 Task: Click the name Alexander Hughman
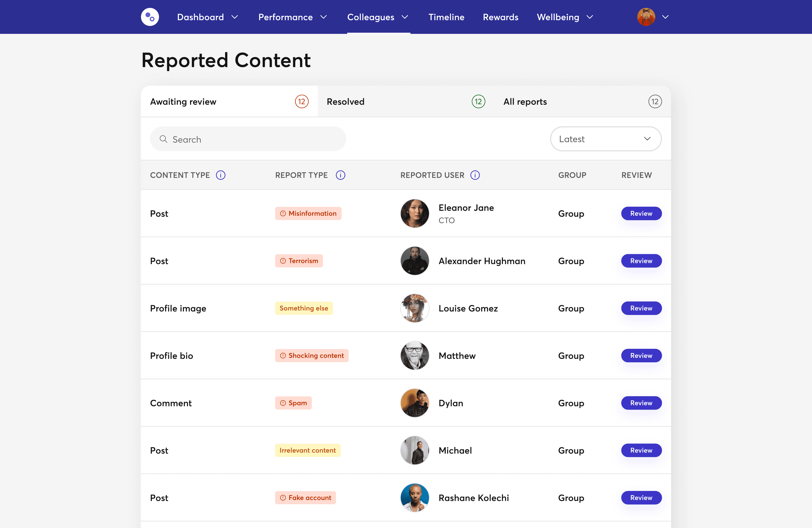(482, 261)
